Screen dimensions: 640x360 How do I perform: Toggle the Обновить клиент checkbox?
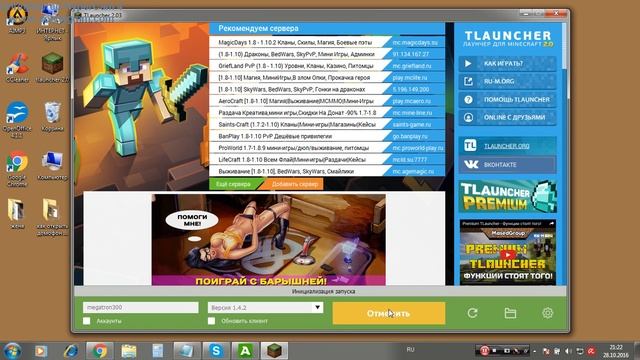(x=211, y=321)
